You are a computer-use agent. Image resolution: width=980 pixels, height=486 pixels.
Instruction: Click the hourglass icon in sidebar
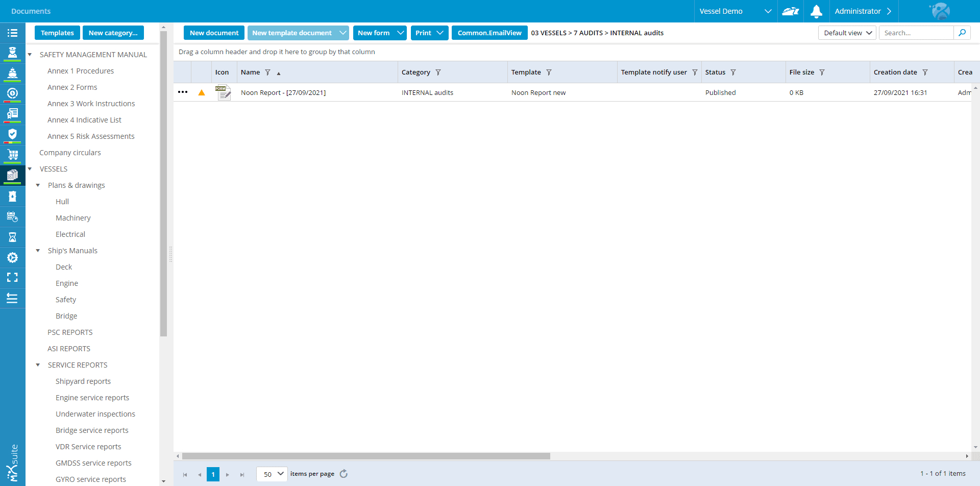(x=12, y=237)
